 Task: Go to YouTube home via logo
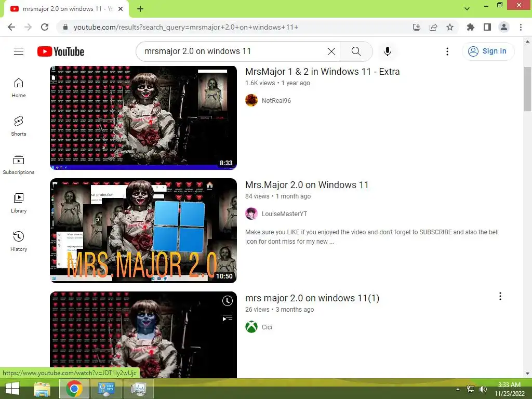tap(61, 51)
